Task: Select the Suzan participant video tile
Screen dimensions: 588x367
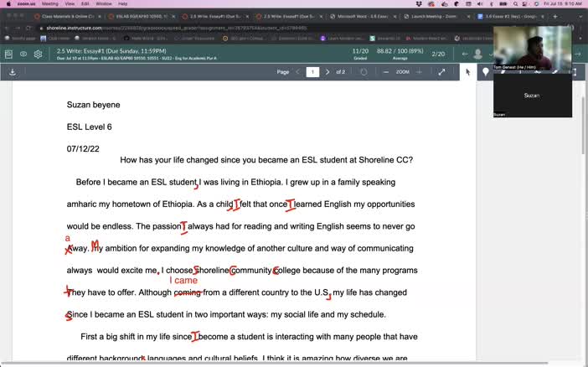Action: [x=532, y=95]
